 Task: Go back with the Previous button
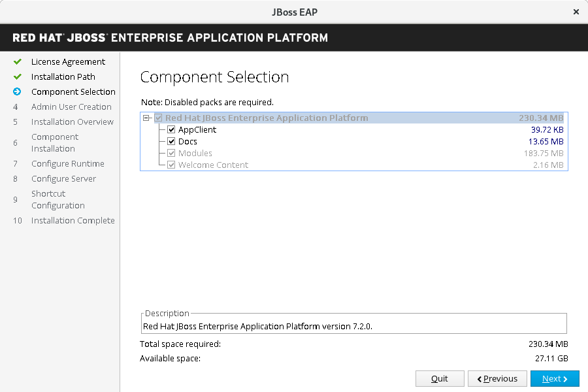(497, 379)
